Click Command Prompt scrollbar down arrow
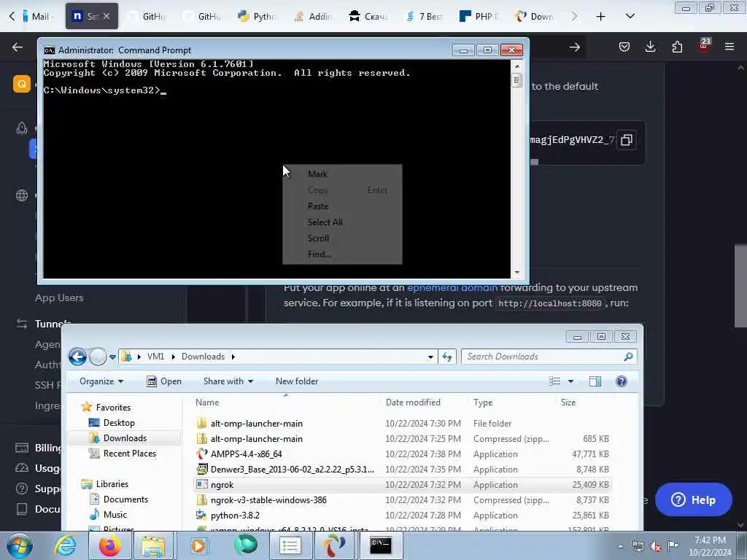This screenshot has width=747, height=560. [x=517, y=273]
